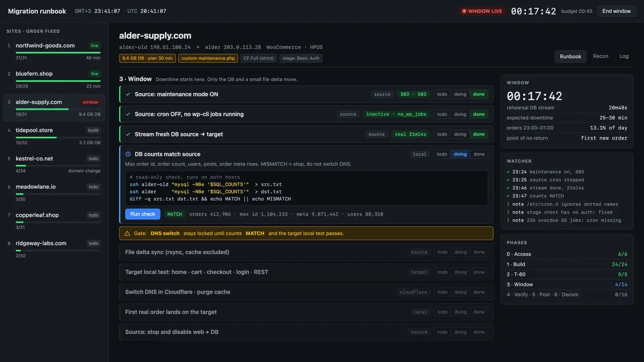
Task: Click the green MATCH result badge
Action: coord(175,214)
